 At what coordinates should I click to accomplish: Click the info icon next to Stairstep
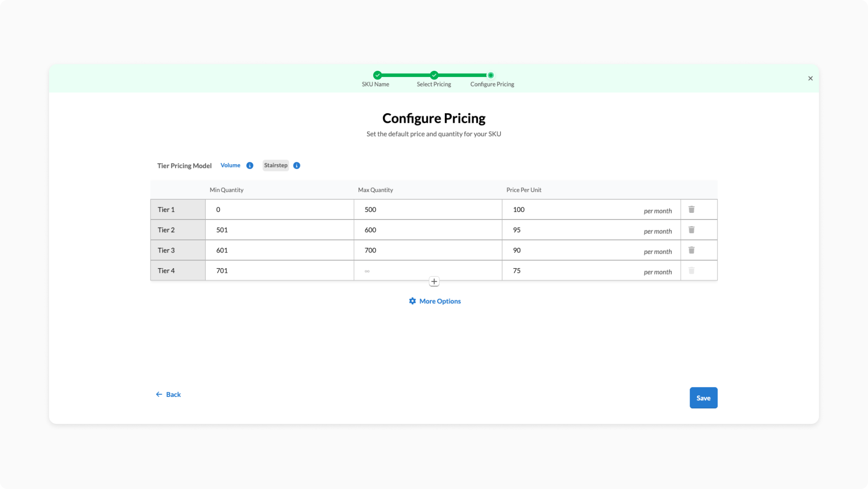tap(297, 166)
